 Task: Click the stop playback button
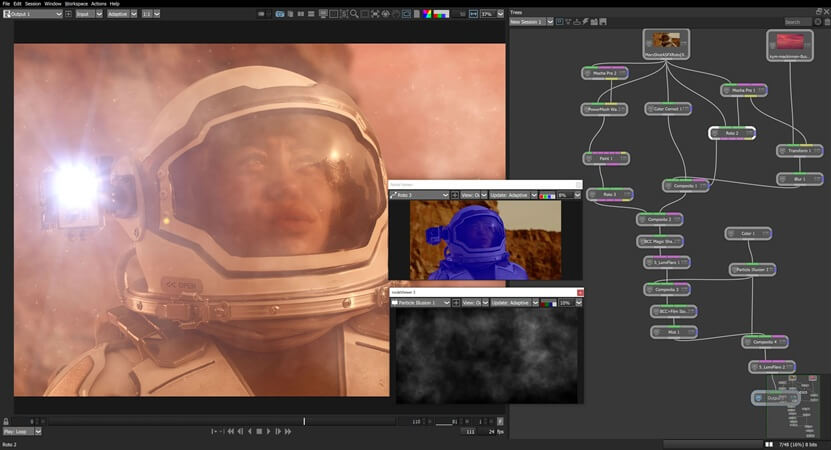pyautogui.click(x=259, y=431)
